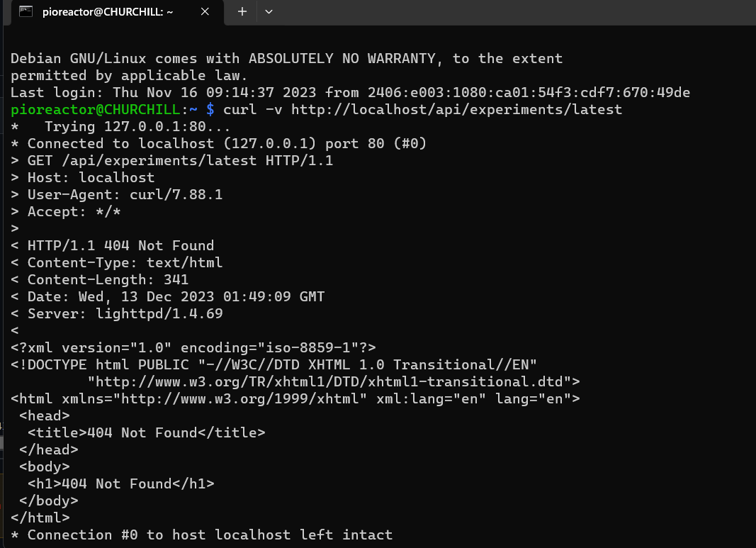
Task: Open a new terminal tab with plus
Action: pyautogui.click(x=242, y=11)
